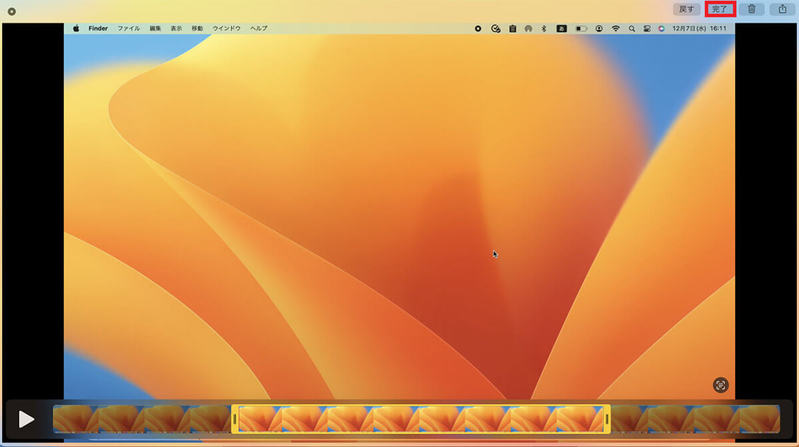The image size is (799, 447).
Task: Open the ファイル menu in the recording
Action: click(128, 29)
